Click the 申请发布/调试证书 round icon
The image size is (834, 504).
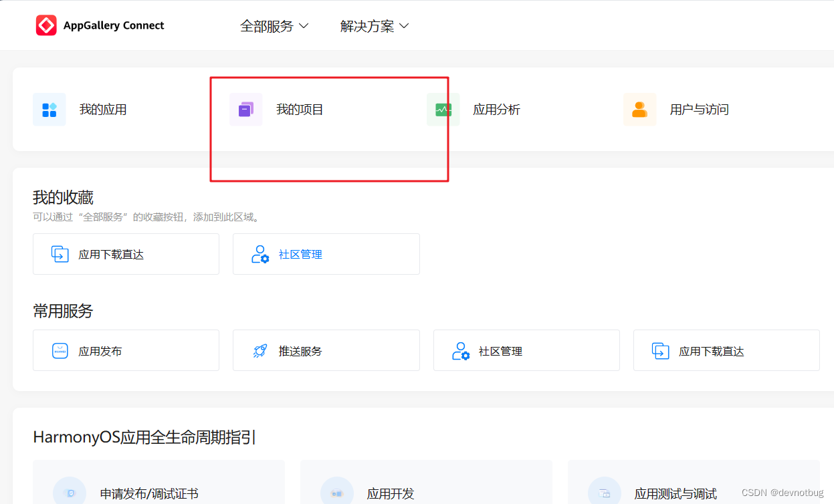click(70, 492)
